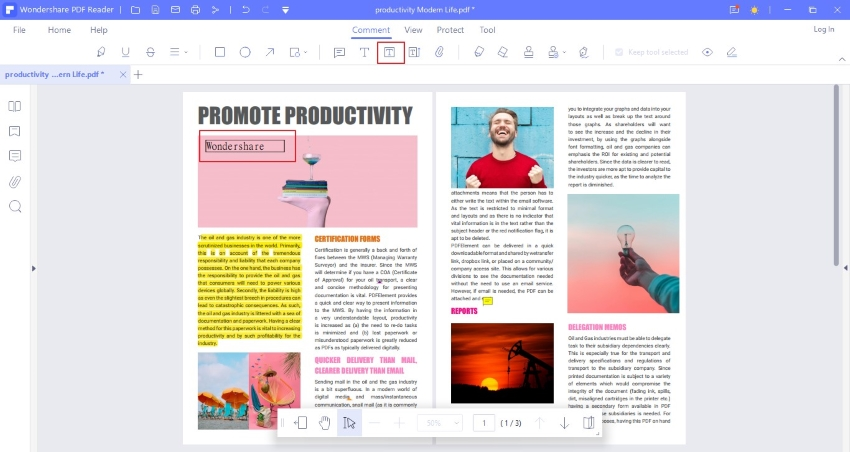The width and height of the screenshot is (850, 452).
Task: Click the fit page width icon
Action: (300, 423)
